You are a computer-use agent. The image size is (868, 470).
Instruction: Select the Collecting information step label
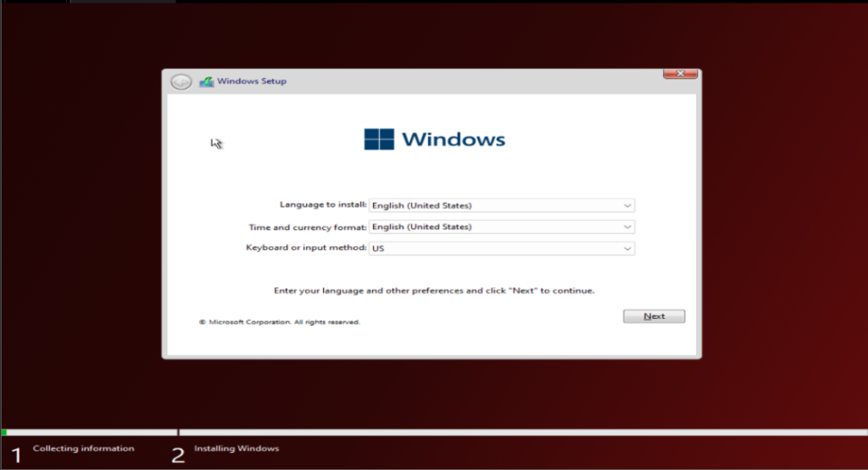[x=83, y=448]
